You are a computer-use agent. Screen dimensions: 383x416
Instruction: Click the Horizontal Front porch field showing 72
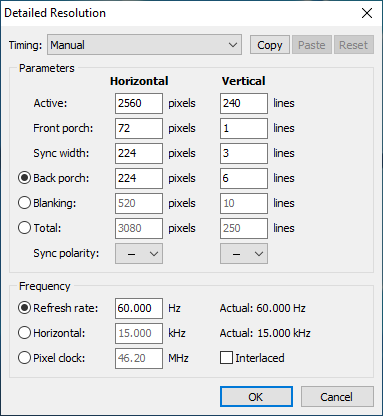tap(139, 128)
